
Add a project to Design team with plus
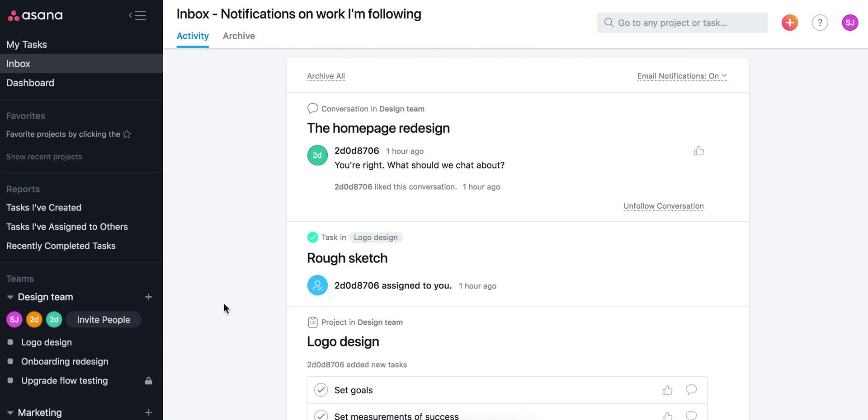coord(148,297)
